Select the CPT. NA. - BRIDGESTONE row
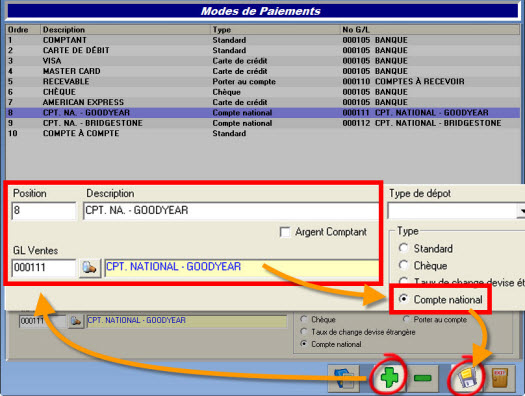This screenshot has width=525, height=396. click(x=263, y=123)
